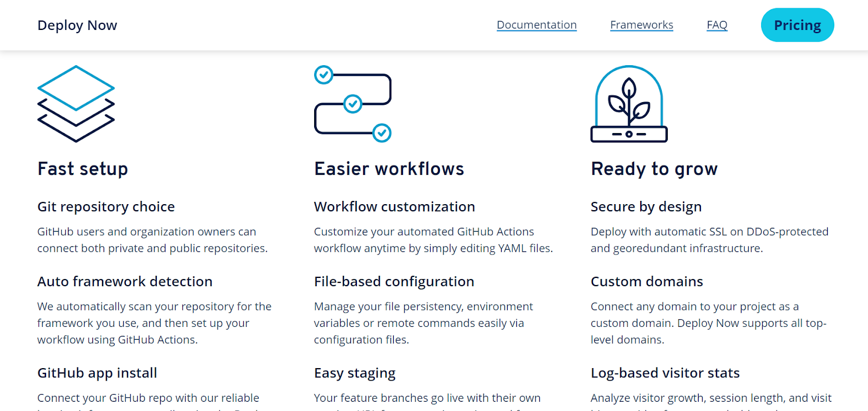The image size is (868, 411).
Task: Click the Easy staging subheading
Action: [x=355, y=373]
